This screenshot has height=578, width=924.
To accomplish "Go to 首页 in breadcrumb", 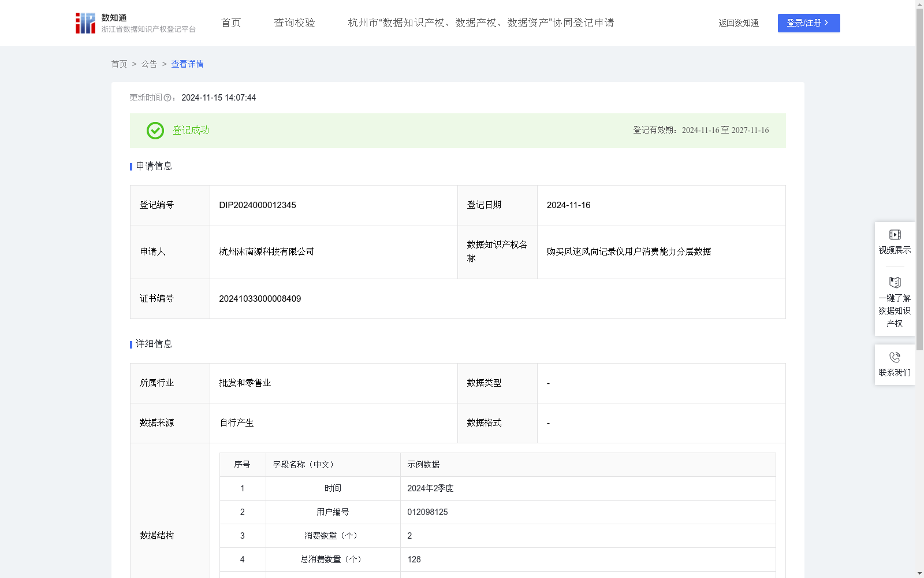I will [119, 64].
